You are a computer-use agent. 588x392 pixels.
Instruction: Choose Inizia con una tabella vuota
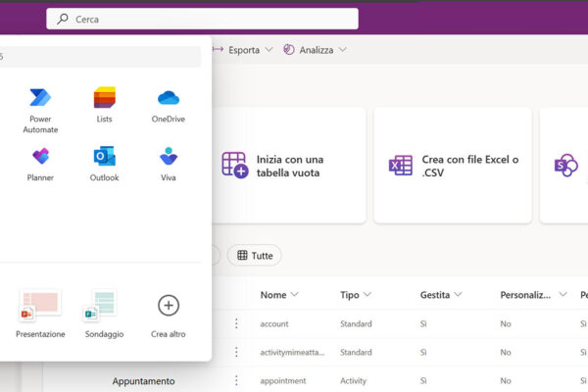pyautogui.click(x=288, y=166)
